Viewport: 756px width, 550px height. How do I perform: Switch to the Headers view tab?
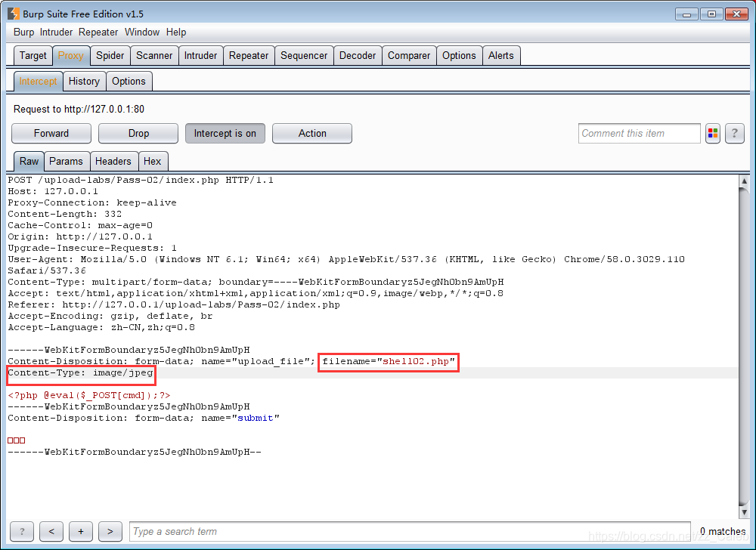113,162
